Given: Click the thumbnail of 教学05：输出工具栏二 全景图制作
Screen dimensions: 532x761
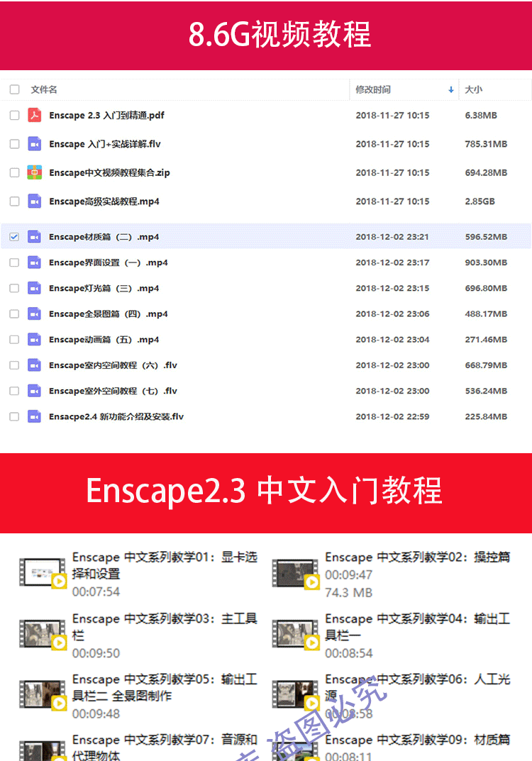Looking at the screenshot, I should (x=43, y=694).
